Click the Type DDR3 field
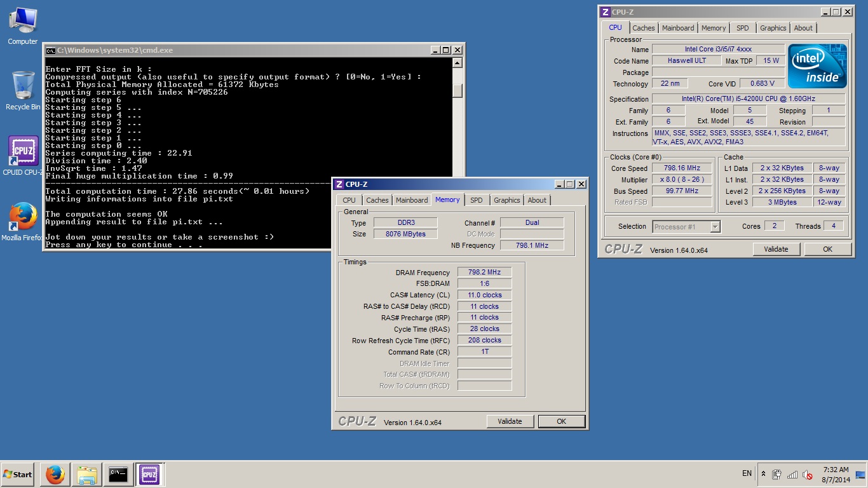Viewport: 868px width, 488px height. (x=405, y=222)
